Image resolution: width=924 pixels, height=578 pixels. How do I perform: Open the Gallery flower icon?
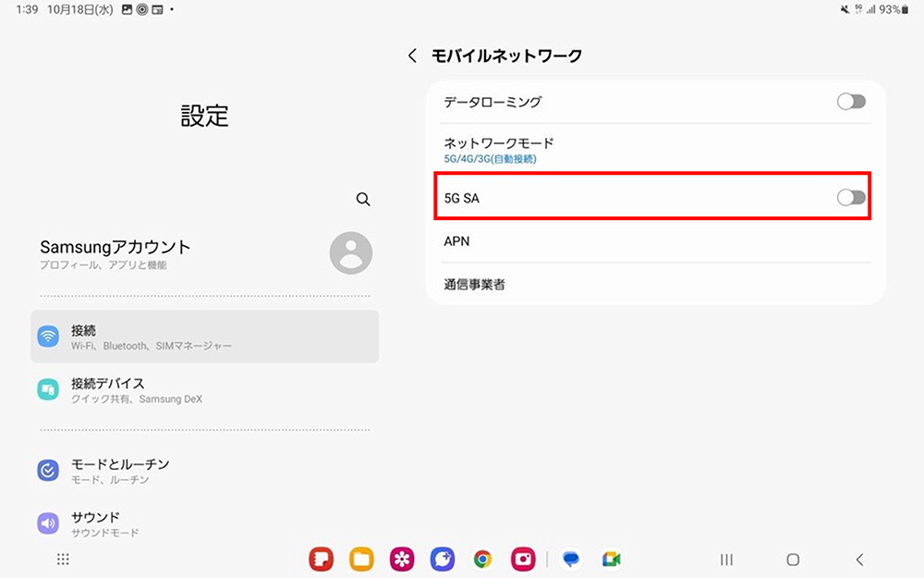(x=402, y=560)
